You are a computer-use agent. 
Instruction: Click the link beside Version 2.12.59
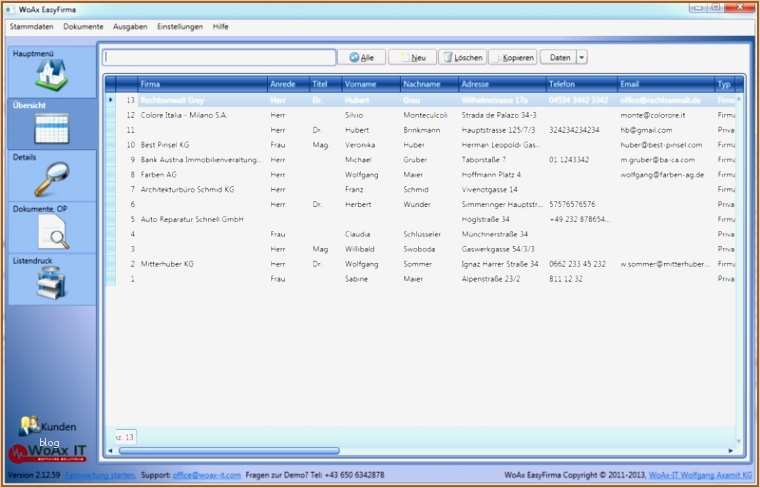tap(100, 475)
